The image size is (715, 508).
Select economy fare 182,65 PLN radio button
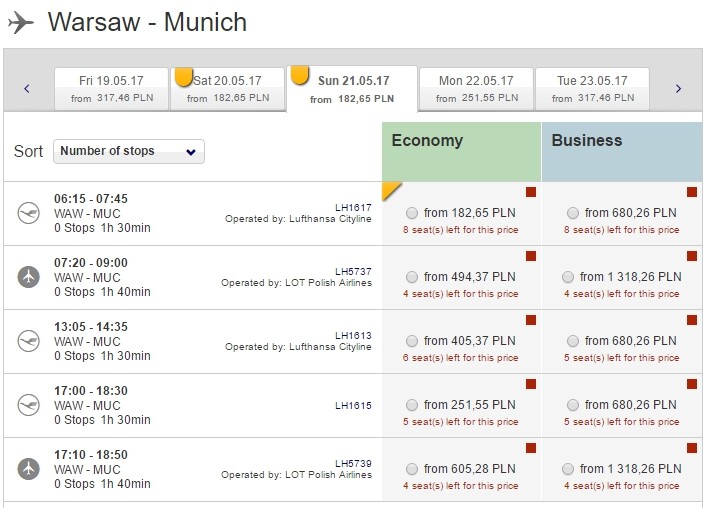[412, 213]
